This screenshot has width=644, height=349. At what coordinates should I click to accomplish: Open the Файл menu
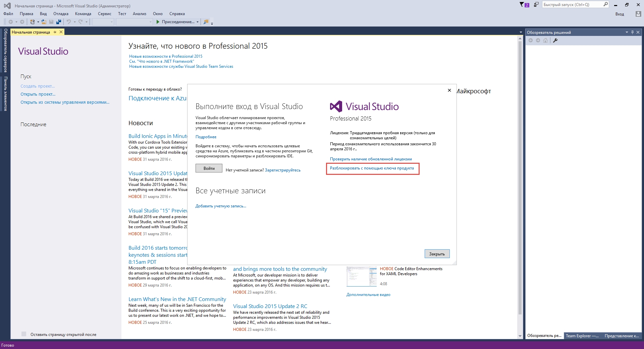point(8,14)
